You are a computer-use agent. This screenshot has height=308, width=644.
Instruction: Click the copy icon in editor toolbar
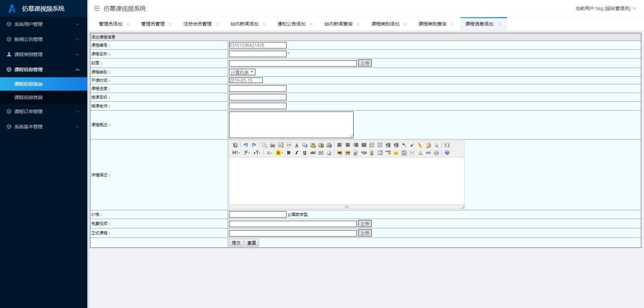point(304,145)
